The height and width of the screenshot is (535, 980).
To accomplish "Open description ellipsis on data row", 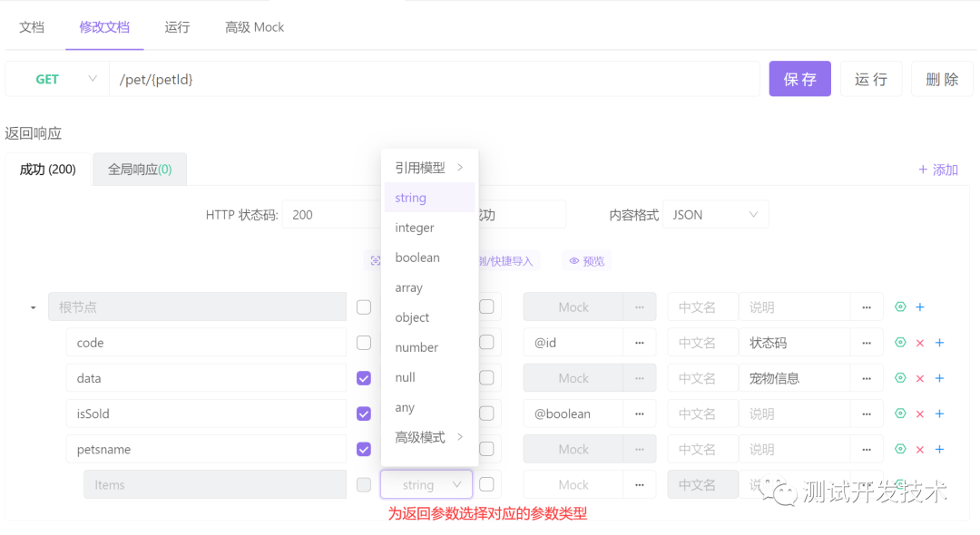I will coord(867,378).
